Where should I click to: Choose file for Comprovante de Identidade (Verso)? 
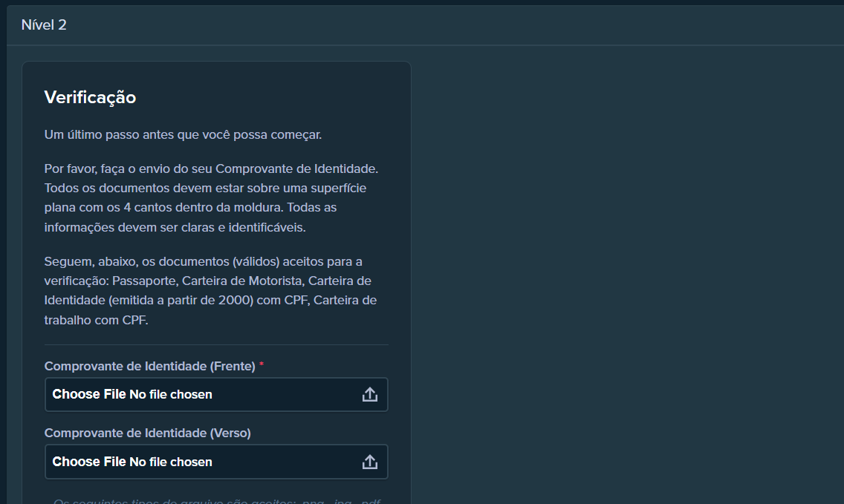tap(216, 462)
